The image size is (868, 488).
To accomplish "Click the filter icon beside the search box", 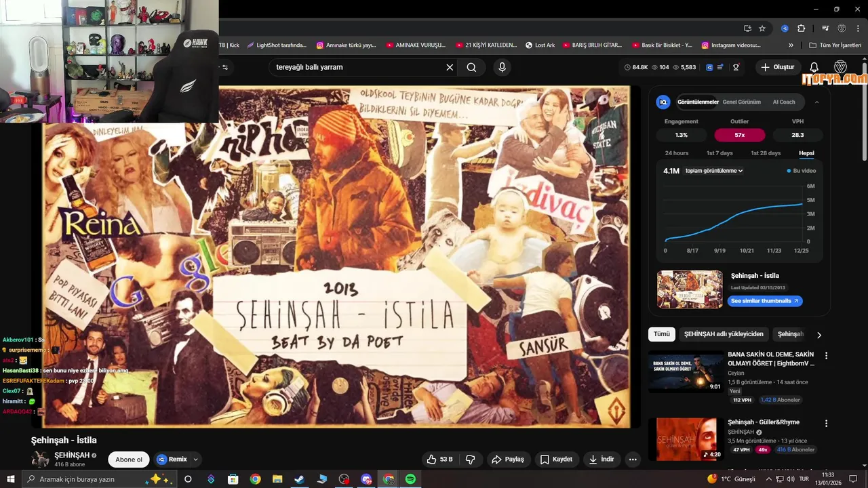I will [225, 67].
